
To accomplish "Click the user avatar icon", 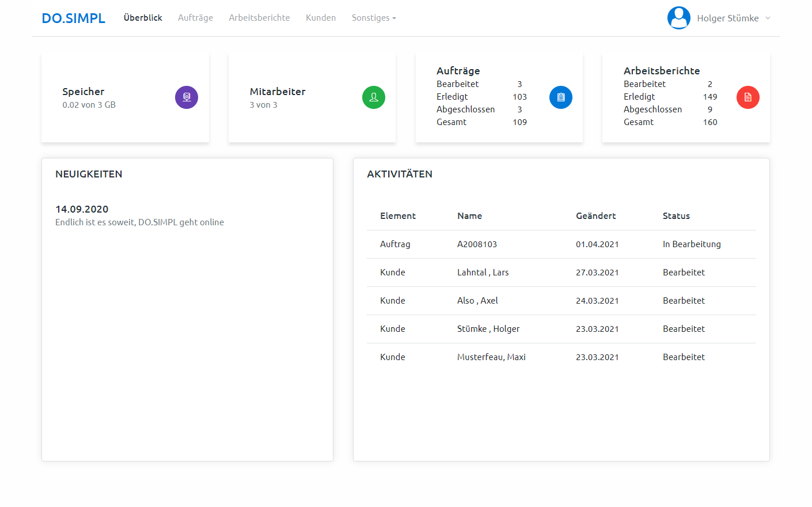I will pos(678,18).
